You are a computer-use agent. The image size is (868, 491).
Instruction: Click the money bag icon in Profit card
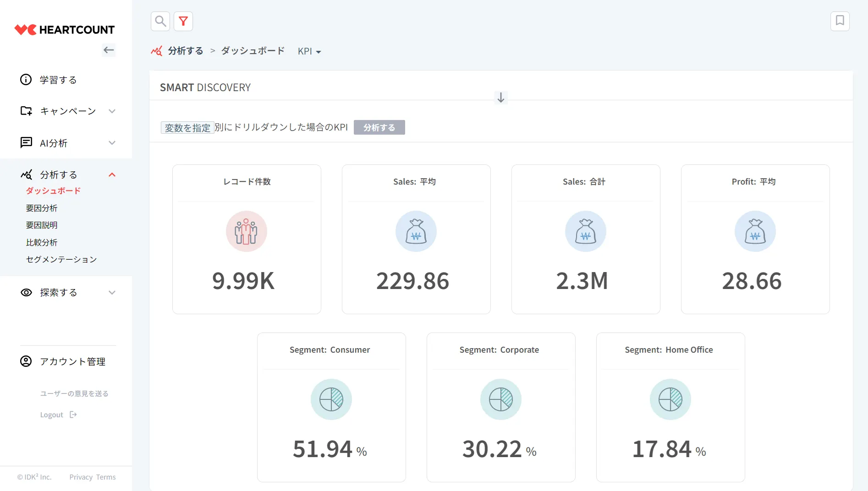[755, 231]
